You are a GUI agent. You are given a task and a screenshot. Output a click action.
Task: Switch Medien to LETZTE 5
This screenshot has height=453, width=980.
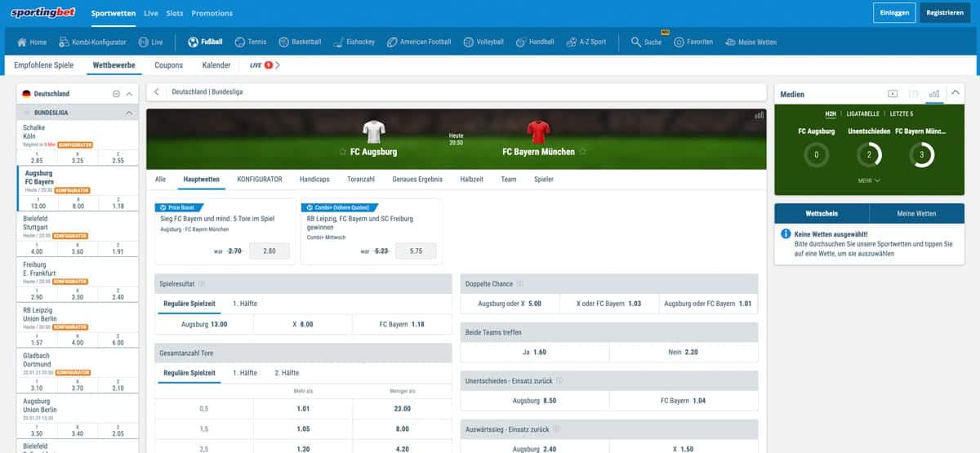point(902,113)
